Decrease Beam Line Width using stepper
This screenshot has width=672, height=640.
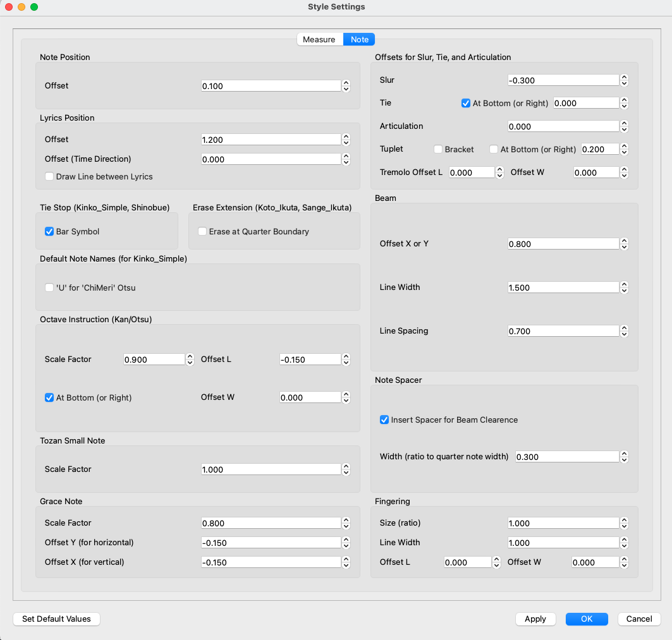coord(624,291)
